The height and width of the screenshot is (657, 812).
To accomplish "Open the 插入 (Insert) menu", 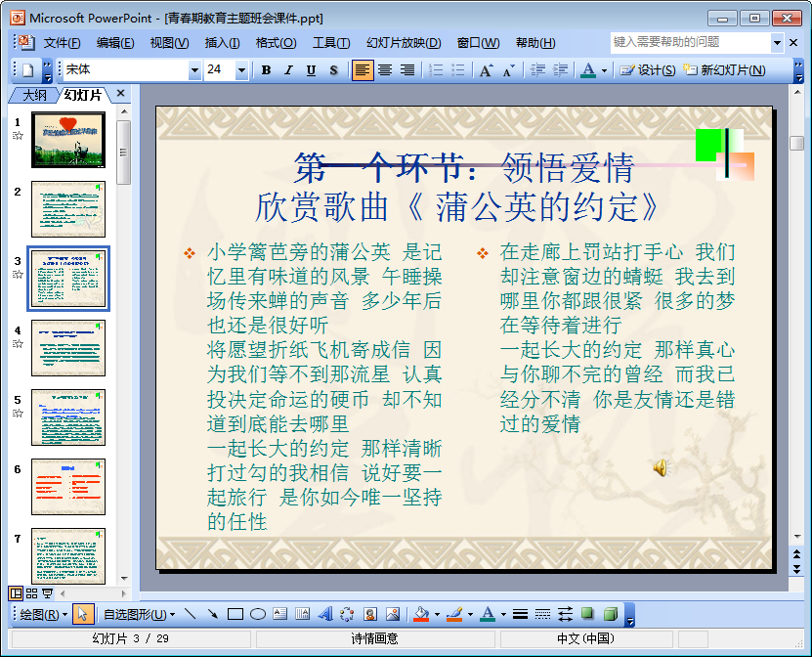I will [x=222, y=43].
